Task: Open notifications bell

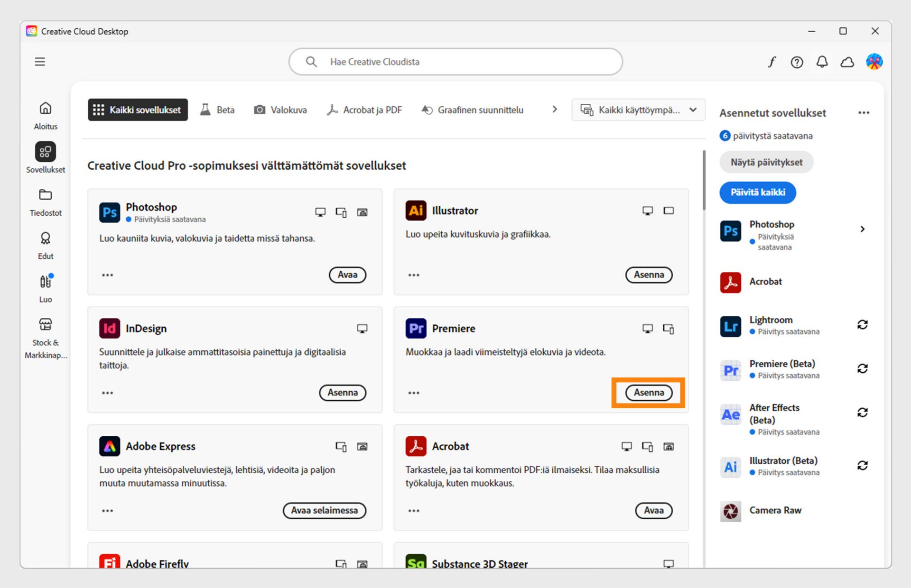Action: (x=822, y=62)
